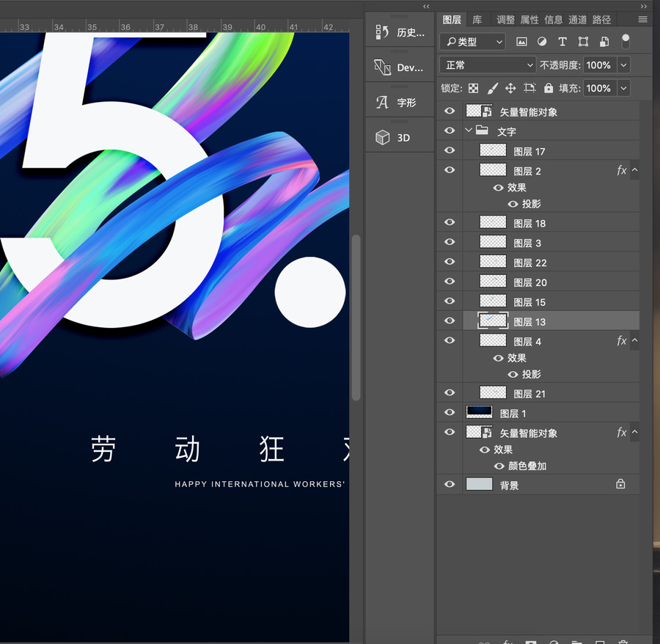Filter layers by smart object icon
The width and height of the screenshot is (660, 644).
tap(604, 41)
